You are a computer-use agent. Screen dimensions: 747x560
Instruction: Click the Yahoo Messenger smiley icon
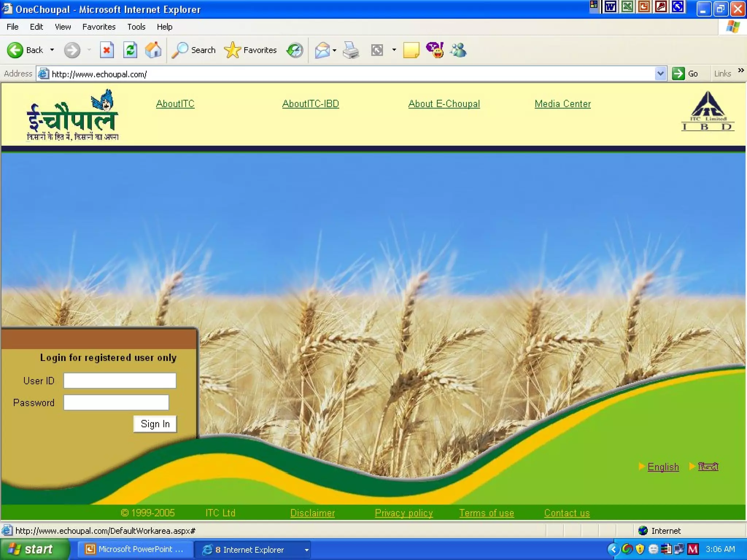coord(435,50)
